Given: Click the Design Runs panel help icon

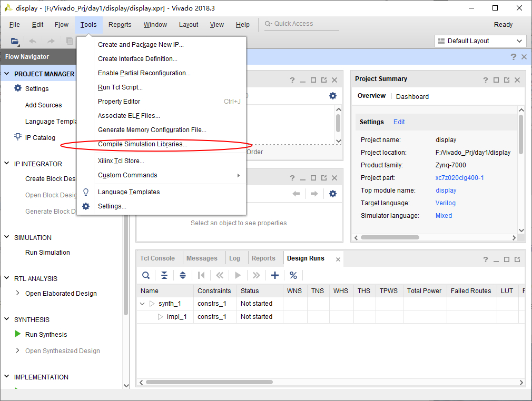Looking at the screenshot, I should (486, 259).
